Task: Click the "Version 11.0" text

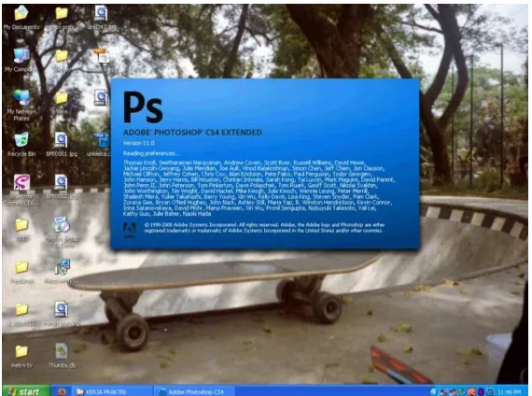Action: [x=138, y=143]
